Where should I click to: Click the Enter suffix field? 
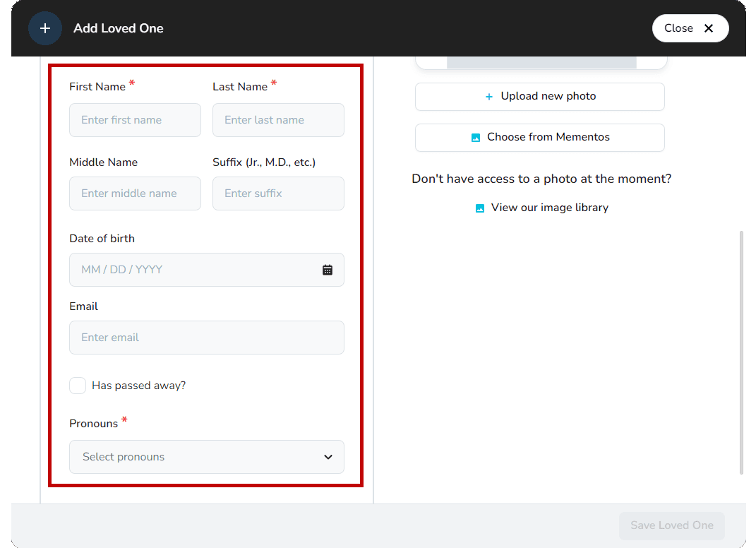pyautogui.click(x=278, y=193)
